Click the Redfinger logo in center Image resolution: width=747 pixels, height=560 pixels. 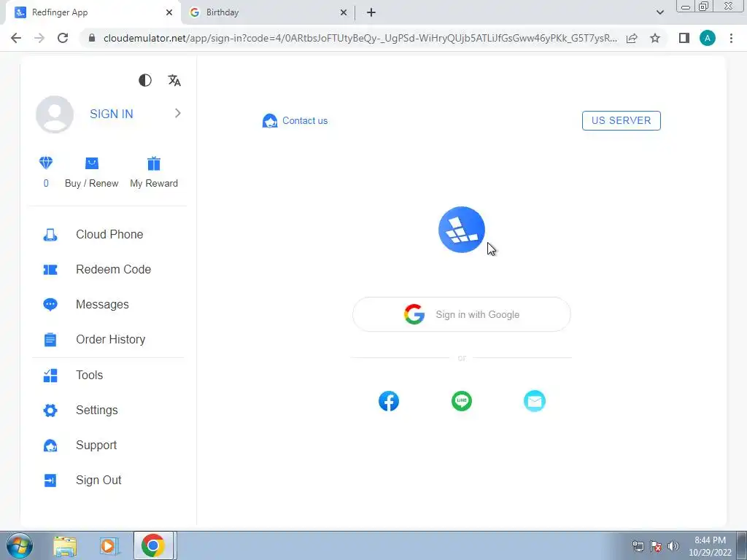462,230
